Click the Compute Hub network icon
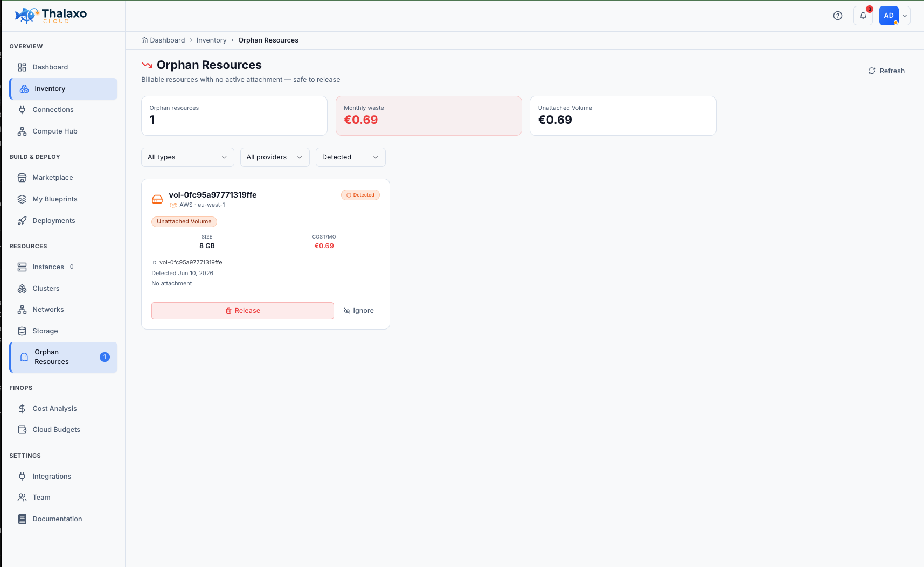Screen dimensions: 924x567 (22, 131)
